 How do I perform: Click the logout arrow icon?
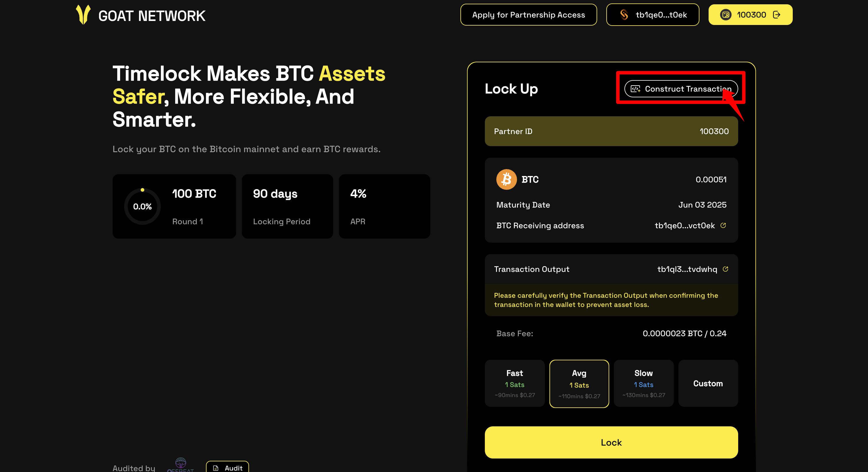777,15
